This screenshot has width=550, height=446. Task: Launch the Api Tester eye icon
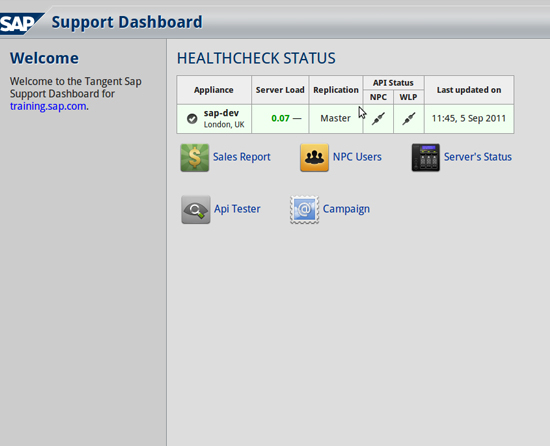tap(196, 210)
